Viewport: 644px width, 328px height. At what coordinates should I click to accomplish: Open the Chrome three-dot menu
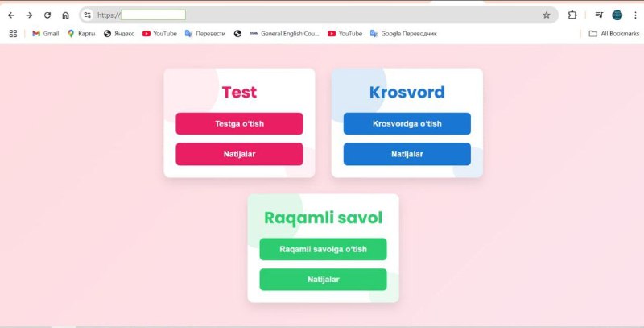635,15
